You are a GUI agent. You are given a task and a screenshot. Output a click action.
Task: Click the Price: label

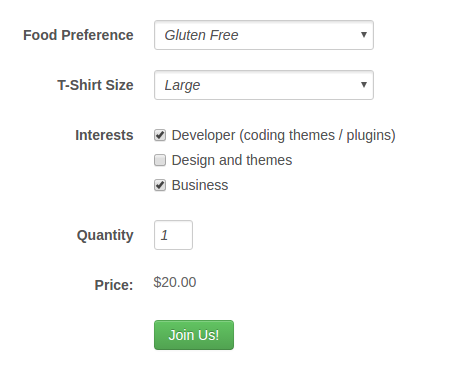114,285
